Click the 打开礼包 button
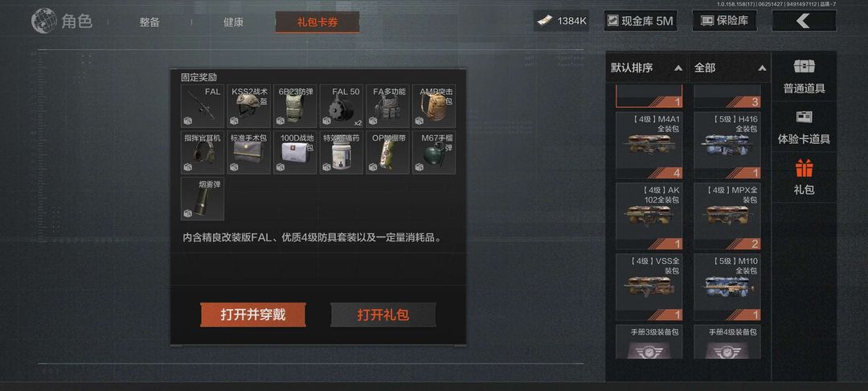 (x=383, y=315)
